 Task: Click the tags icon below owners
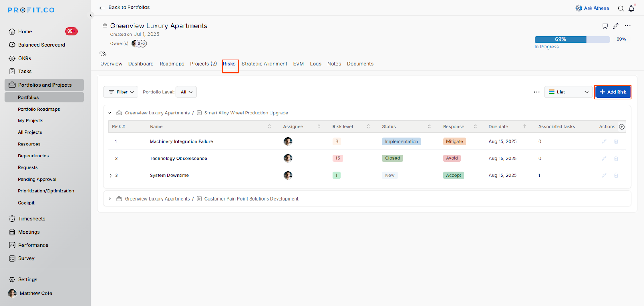pos(103,54)
